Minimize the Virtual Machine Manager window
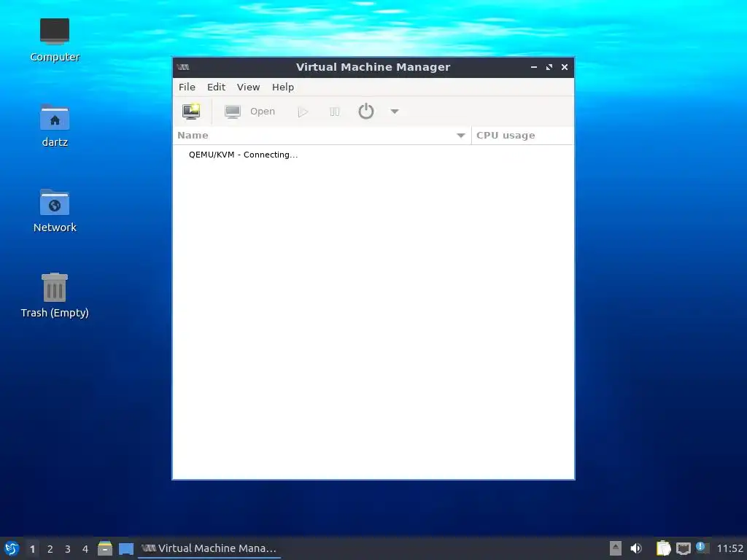 pyautogui.click(x=533, y=67)
